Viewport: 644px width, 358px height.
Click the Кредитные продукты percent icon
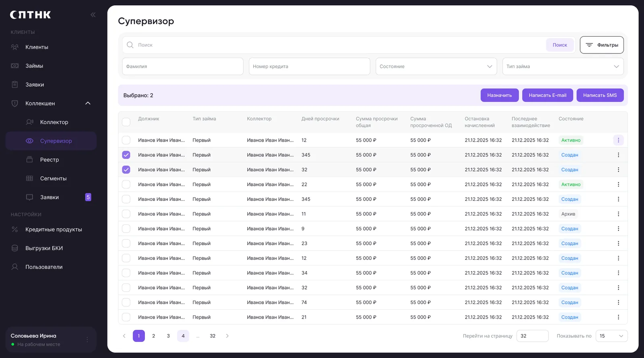pos(15,229)
